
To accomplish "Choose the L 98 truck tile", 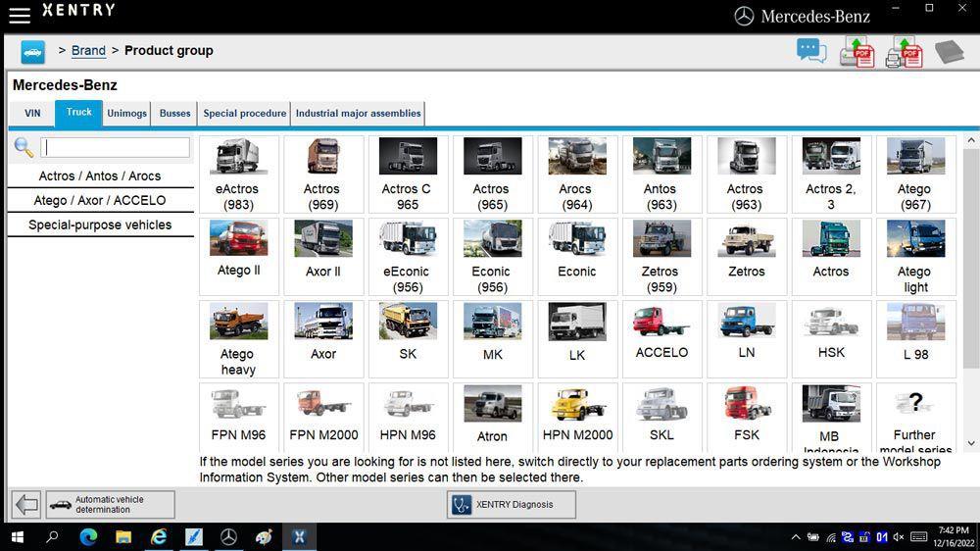I will point(916,339).
